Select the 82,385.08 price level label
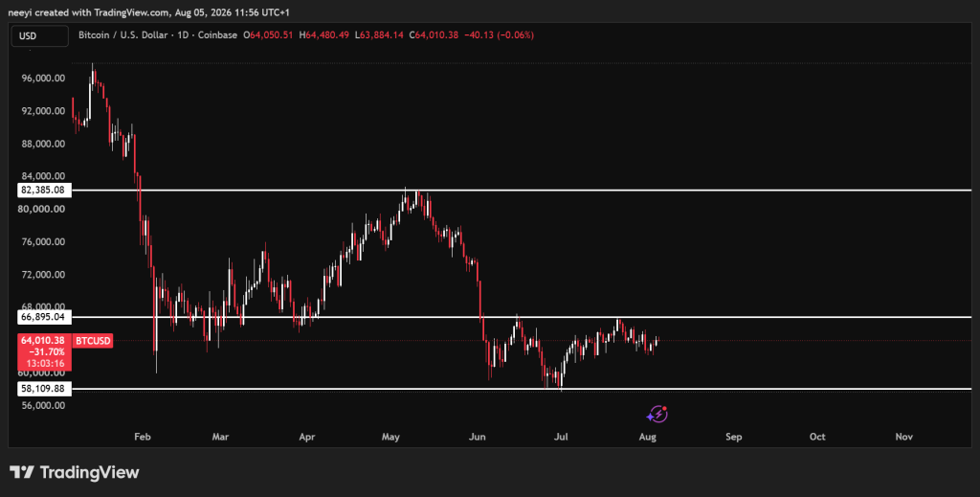 [x=42, y=190]
